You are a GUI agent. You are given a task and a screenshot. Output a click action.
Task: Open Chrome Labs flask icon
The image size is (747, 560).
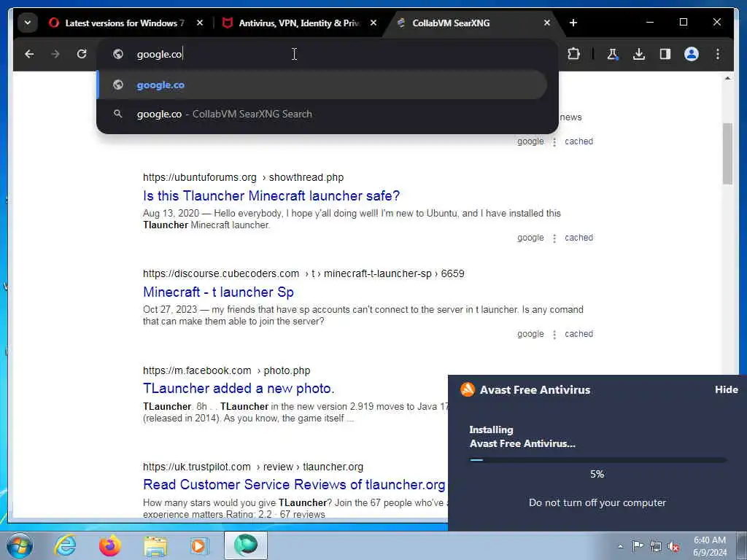(613, 54)
